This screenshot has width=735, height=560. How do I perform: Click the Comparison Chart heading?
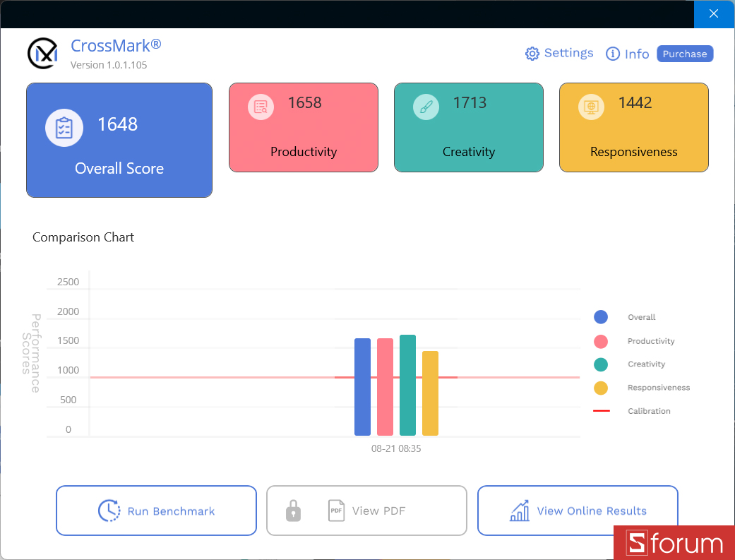[83, 237]
